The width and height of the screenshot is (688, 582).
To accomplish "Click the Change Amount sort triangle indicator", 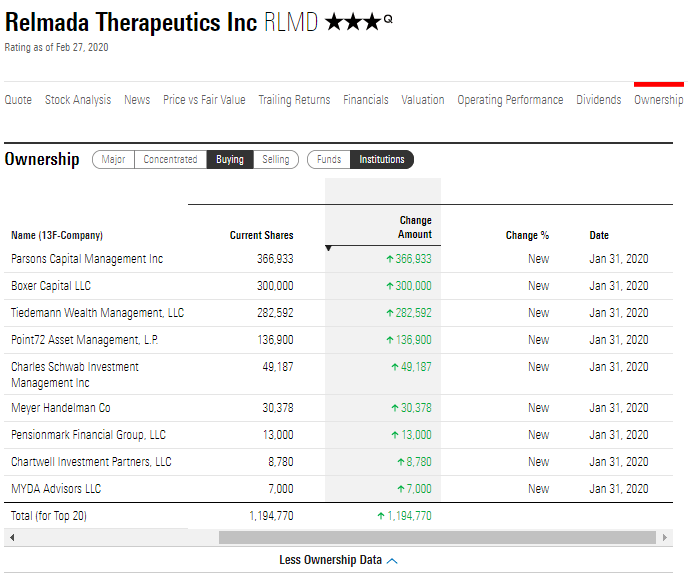I will coord(328,248).
